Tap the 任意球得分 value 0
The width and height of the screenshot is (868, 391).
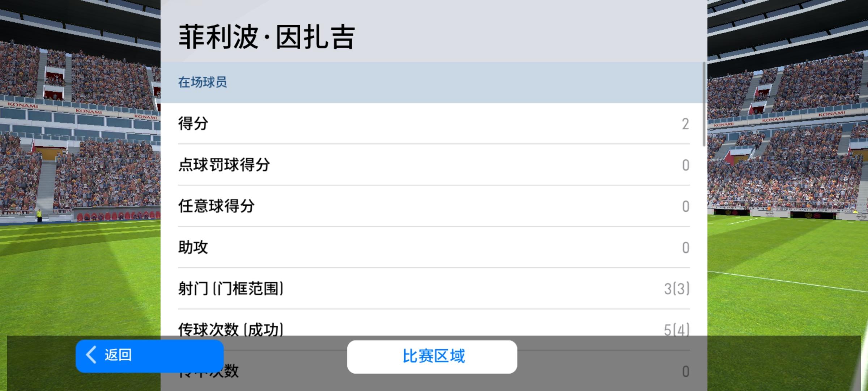[685, 207]
